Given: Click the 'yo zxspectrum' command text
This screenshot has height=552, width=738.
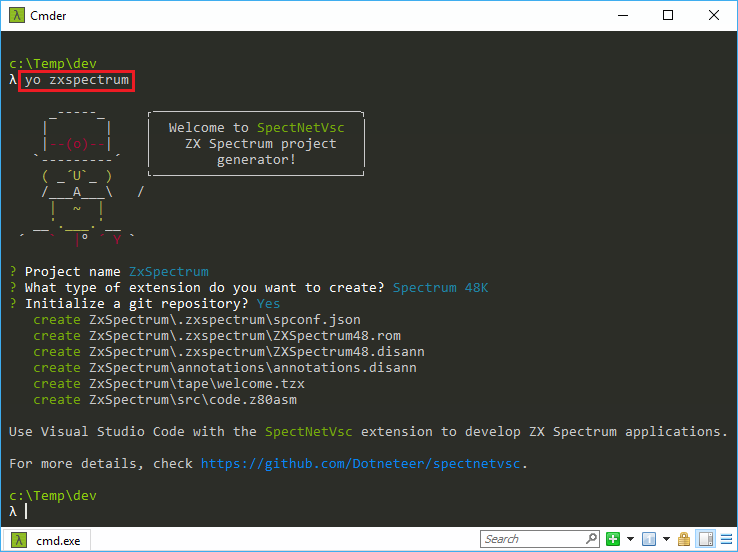Looking at the screenshot, I should pos(77,80).
